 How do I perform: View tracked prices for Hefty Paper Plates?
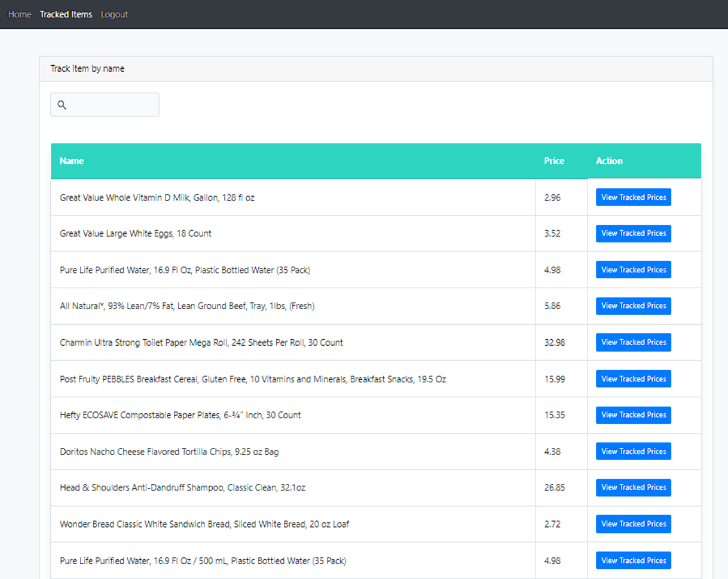[633, 415]
